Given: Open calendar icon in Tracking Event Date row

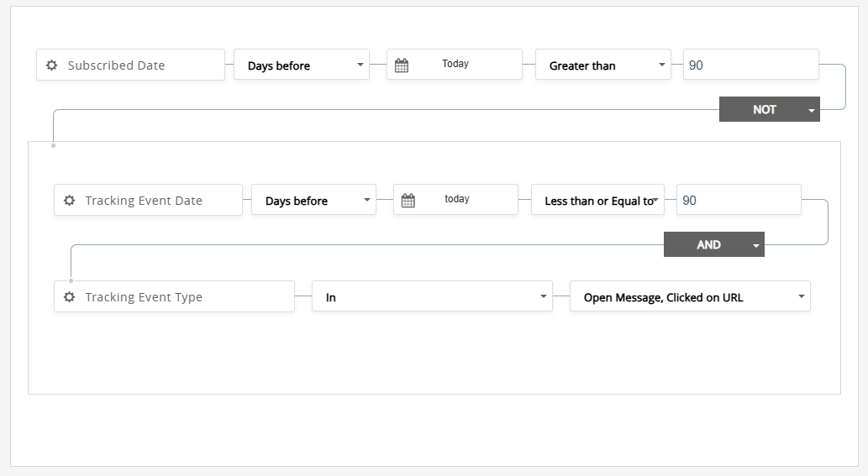Looking at the screenshot, I should point(408,201).
